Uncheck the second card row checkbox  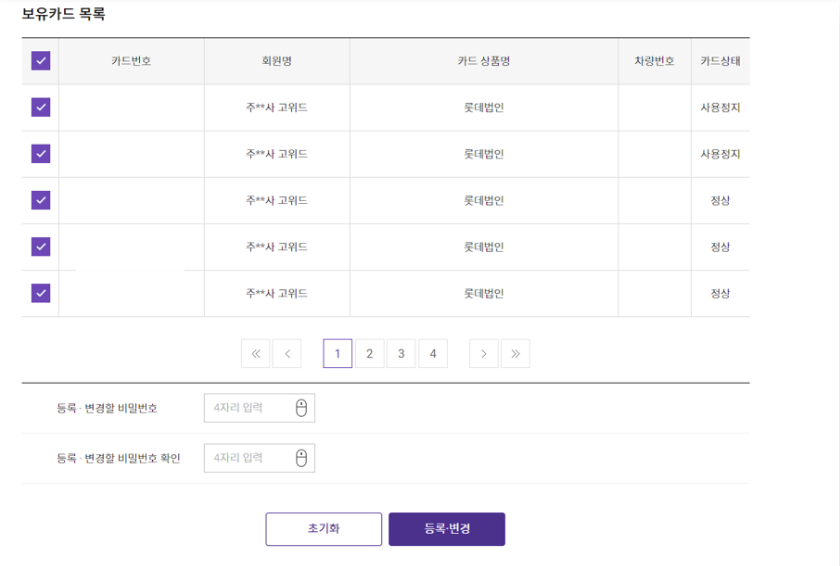(x=41, y=154)
